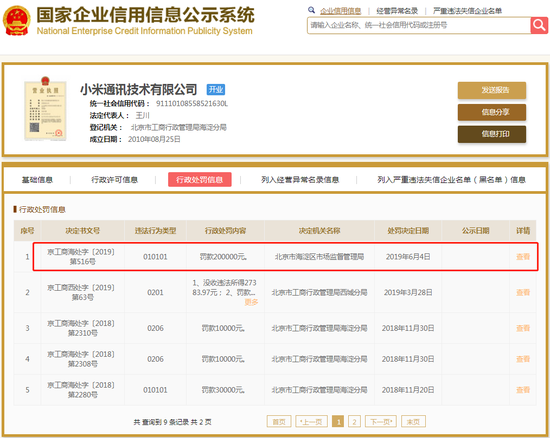Click the 下一页 pagination button
Viewport: 550px width, 438px height.
coord(381,422)
